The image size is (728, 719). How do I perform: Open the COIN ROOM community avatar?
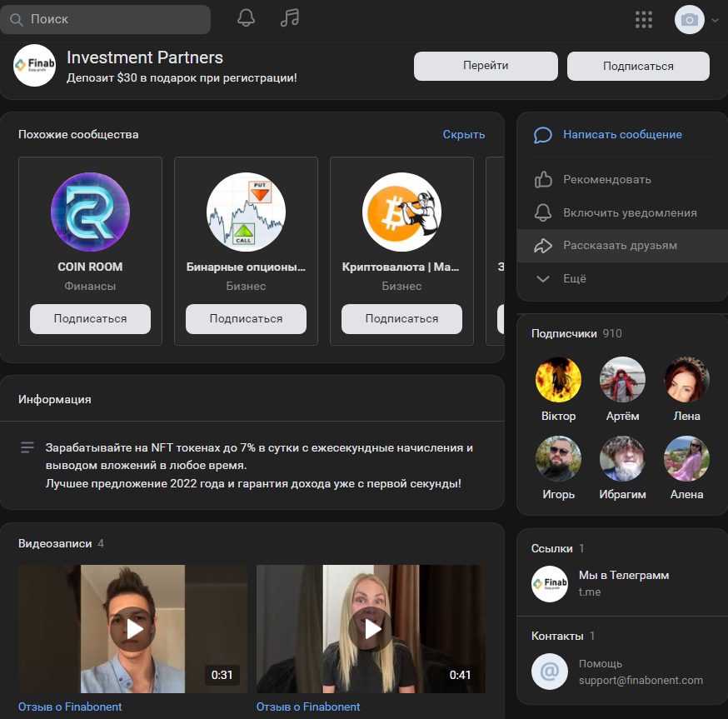90,212
